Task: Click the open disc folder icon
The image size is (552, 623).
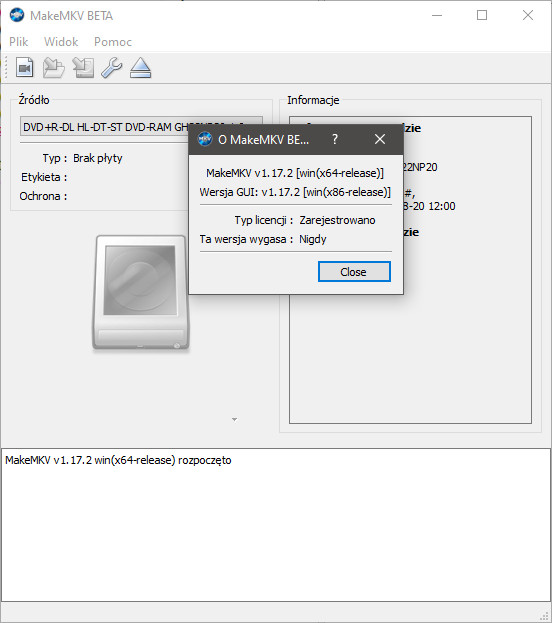Action: (x=54, y=68)
